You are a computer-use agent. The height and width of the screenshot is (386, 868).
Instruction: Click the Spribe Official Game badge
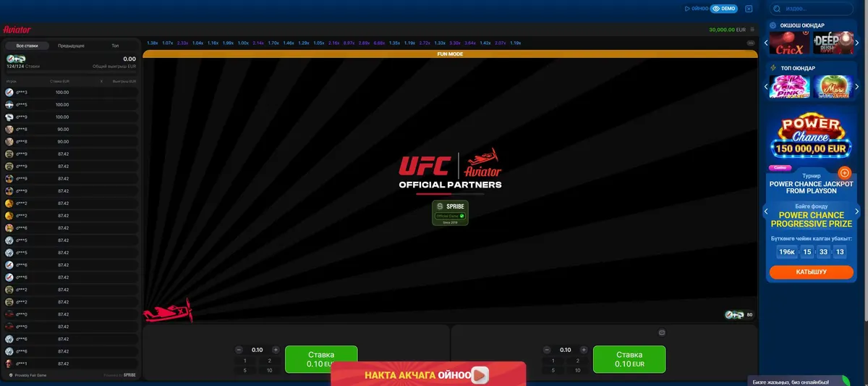pos(450,213)
